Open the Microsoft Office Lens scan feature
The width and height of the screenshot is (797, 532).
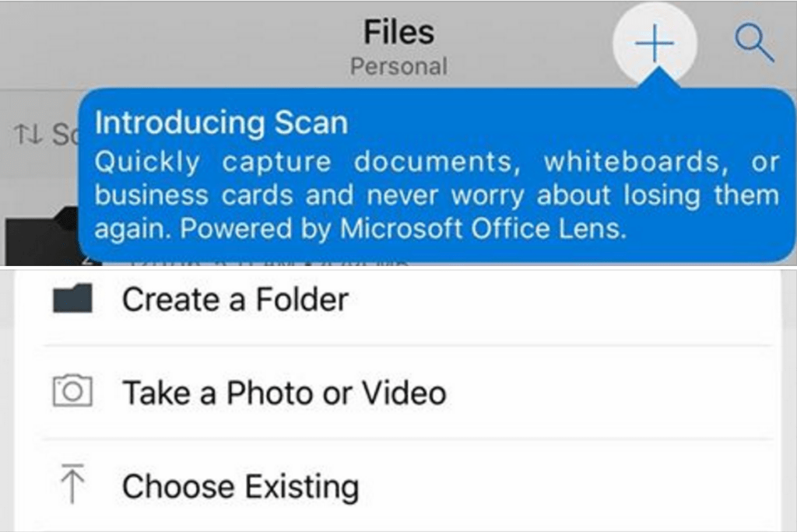[x=656, y=42]
